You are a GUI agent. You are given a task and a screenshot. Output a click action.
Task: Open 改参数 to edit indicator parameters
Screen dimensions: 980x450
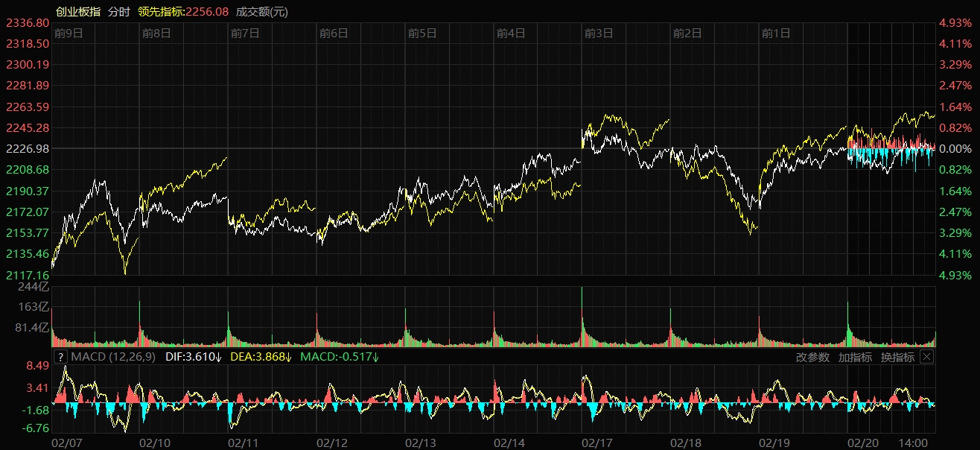[812, 357]
